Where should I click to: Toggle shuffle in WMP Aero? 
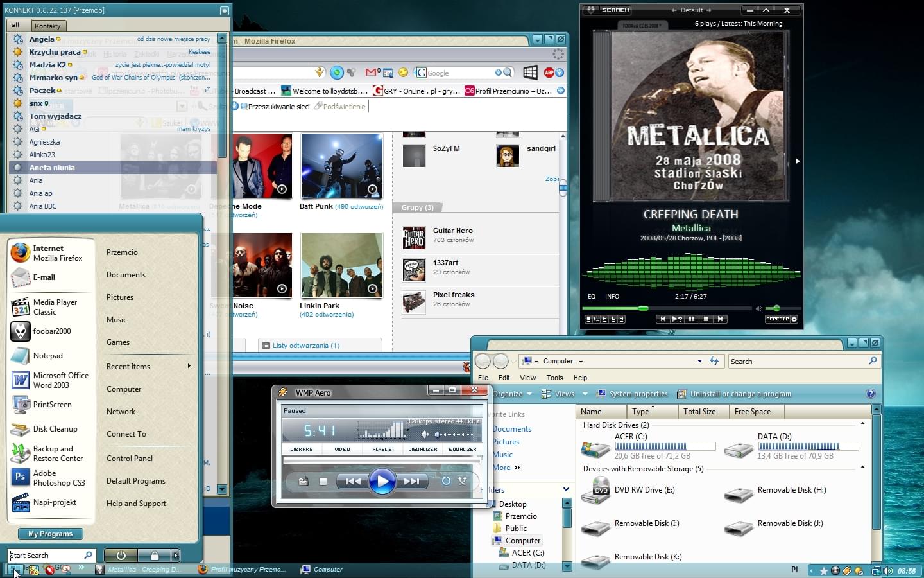pyautogui.click(x=462, y=480)
